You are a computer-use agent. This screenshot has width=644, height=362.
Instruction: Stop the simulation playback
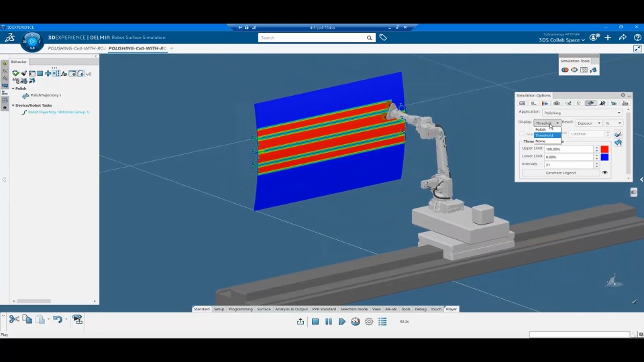point(315,322)
